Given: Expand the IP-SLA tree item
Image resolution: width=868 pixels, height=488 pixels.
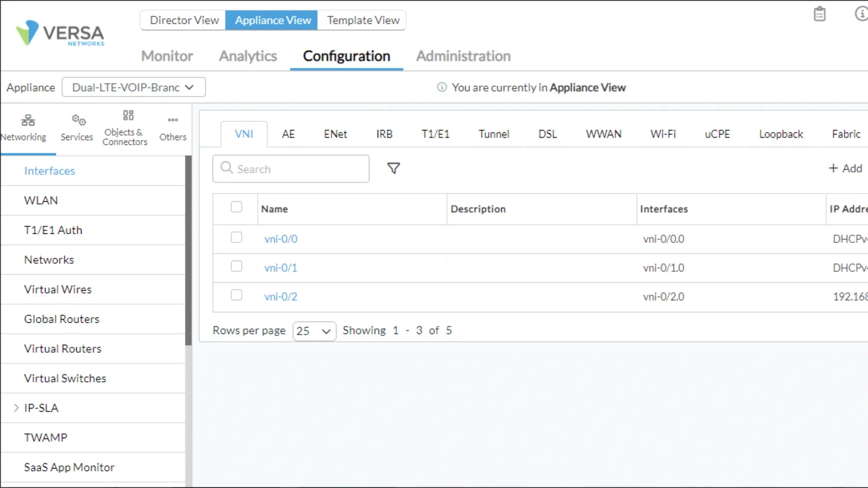Looking at the screenshot, I should pos(16,408).
